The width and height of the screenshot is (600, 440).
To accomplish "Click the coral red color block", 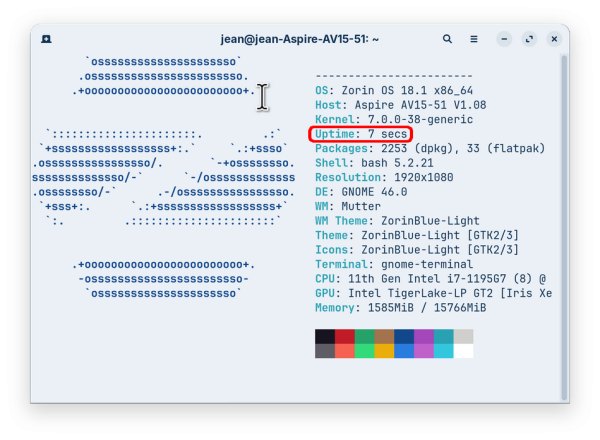I will pos(345,351).
